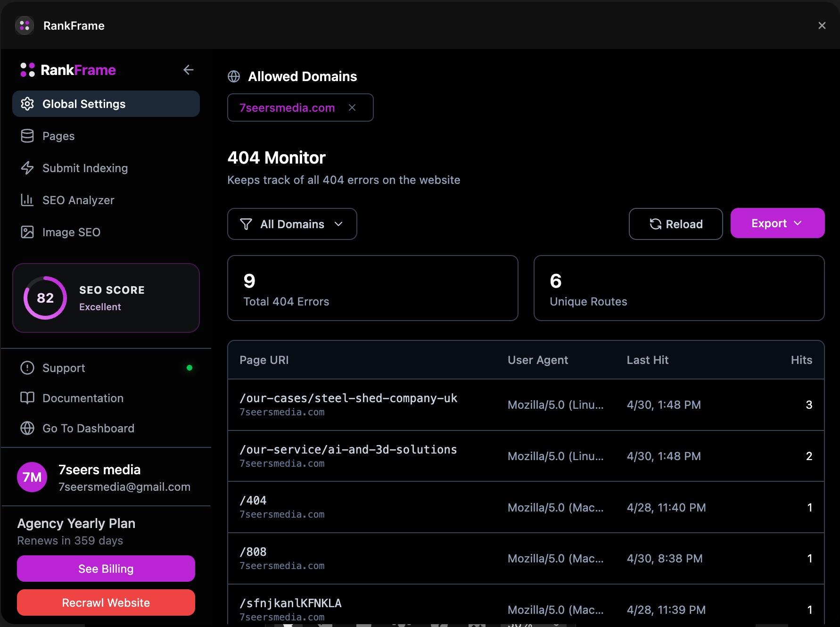
Task: Toggle off the 7seersmedia.com domain chip
Action: pos(352,107)
